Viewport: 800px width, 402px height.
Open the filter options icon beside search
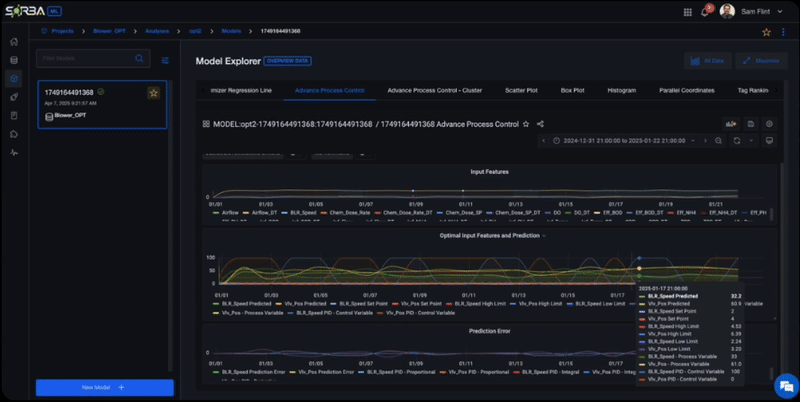pyautogui.click(x=165, y=60)
